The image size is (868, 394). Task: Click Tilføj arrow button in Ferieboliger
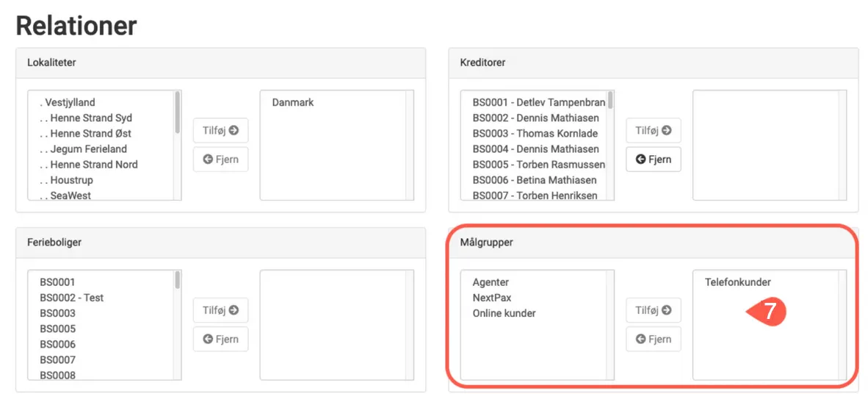220,310
